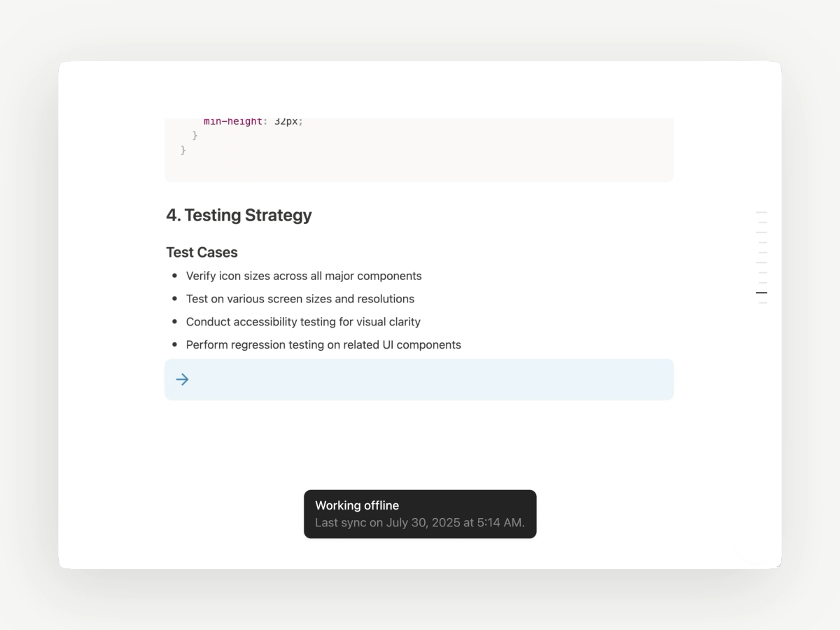
Task: Click the blue arrow icon in the callout block
Action: tap(182, 379)
